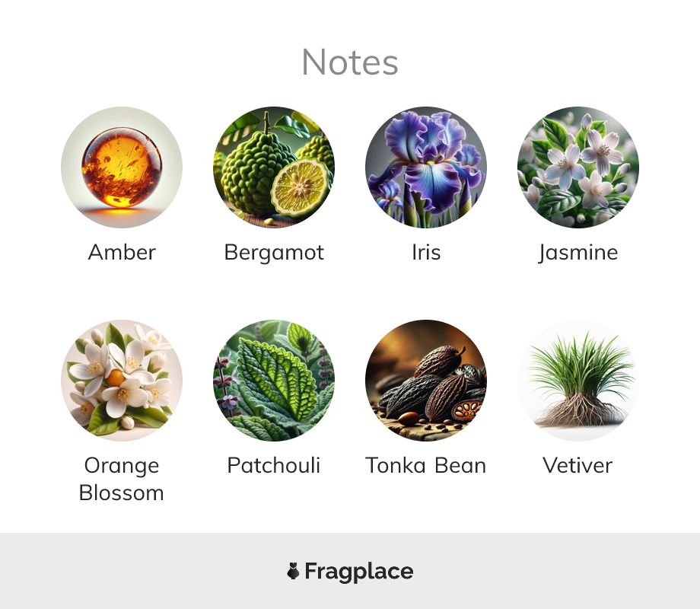Click the Fragplace bottle logo icon
Image resolution: width=700 pixels, height=609 pixels.
pyautogui.click(x=293, y=571)
